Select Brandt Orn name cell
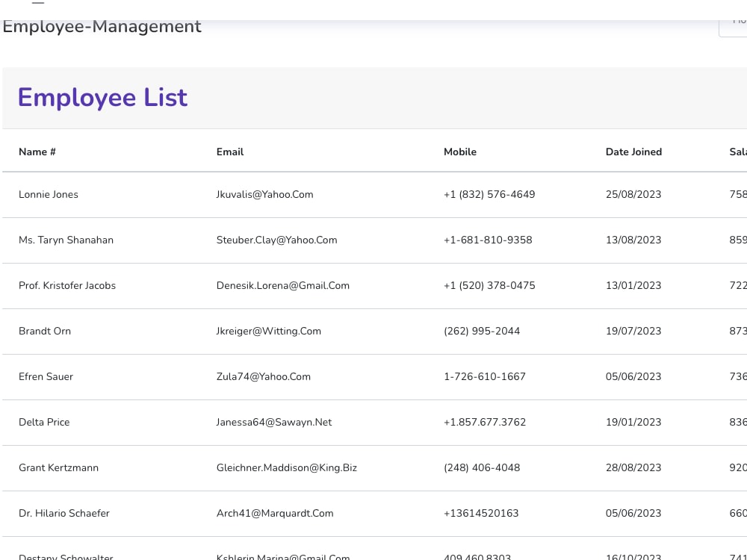The height and width of the screenshot is (560, 747). point(45,331)
